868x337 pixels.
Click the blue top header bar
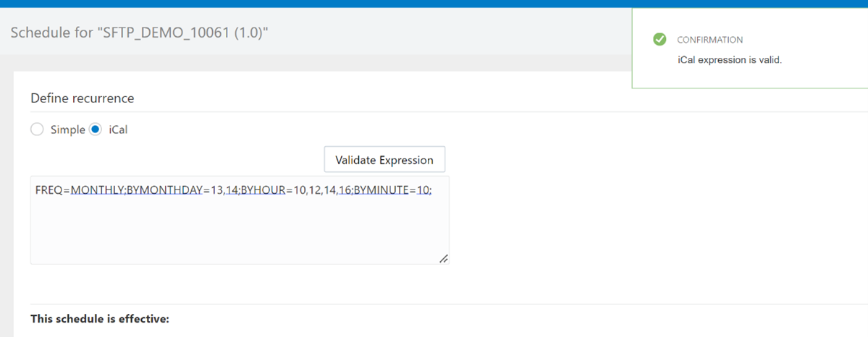pyautogui.click(x=434, y=4)
